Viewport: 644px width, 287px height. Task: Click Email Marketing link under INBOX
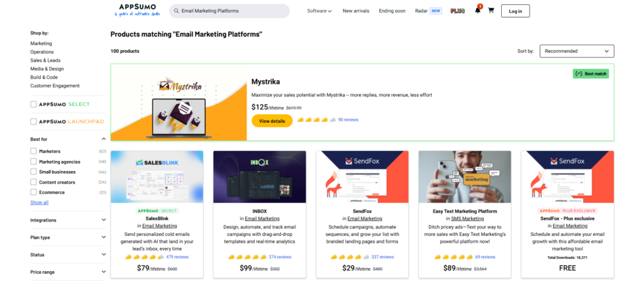click(262, 219)
